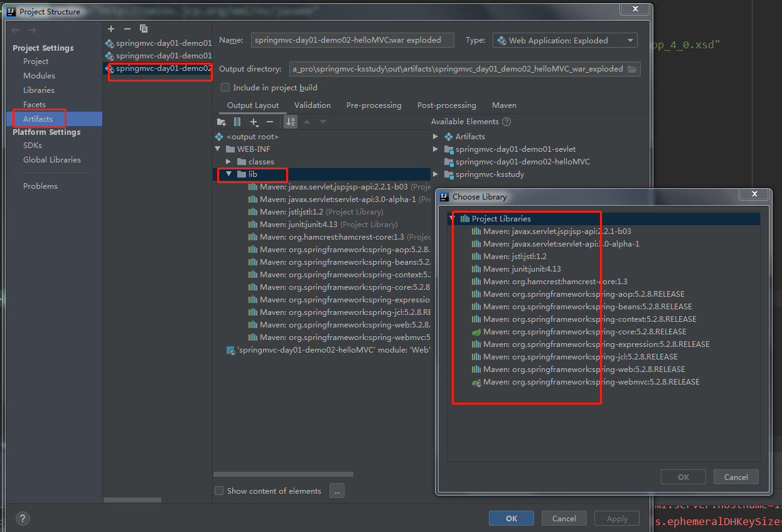The width and height of the screenshot is (782, 532).
Task: Click the ellipsis button beside Show content
Action: [x=337, y=491]
